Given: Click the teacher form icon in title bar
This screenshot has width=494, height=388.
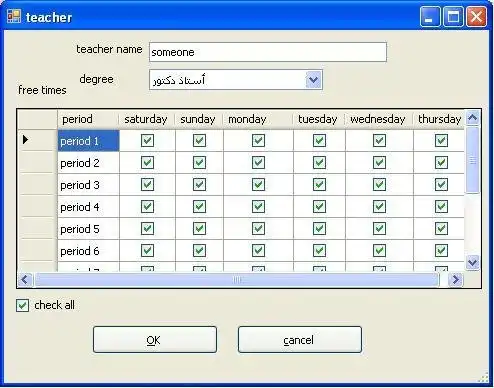Looking at the screenshot, I should click(14, 16).
